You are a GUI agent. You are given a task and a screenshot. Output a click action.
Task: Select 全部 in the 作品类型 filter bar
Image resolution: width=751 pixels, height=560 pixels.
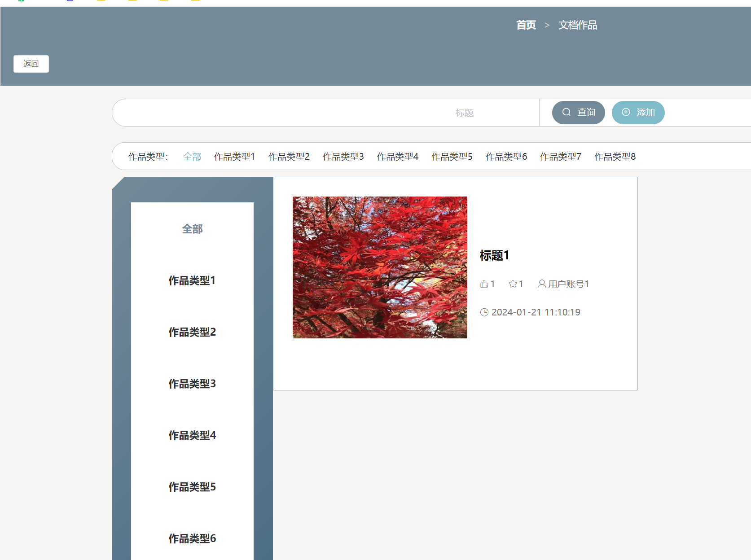(x=192, y=157)
